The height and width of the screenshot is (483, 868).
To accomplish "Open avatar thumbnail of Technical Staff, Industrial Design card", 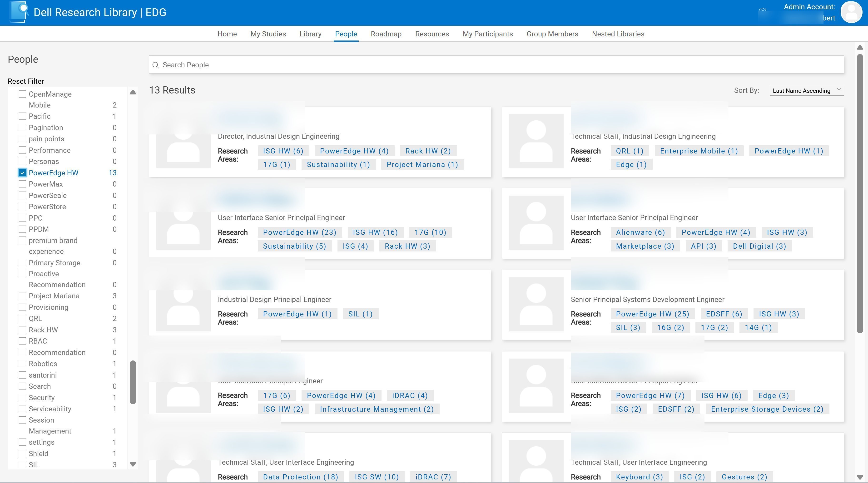I will click(x=536, y=141).
